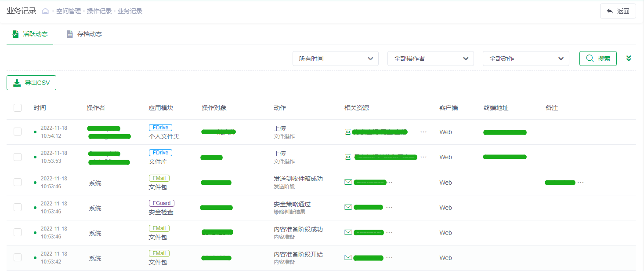Expand the 全部操作者 operator dropdown
The height and width of the screenshot is (271, 644).
(431, 59)
